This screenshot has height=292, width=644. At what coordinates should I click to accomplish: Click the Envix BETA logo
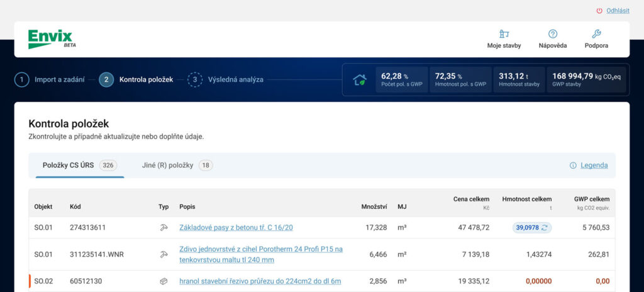coord(51,39)
